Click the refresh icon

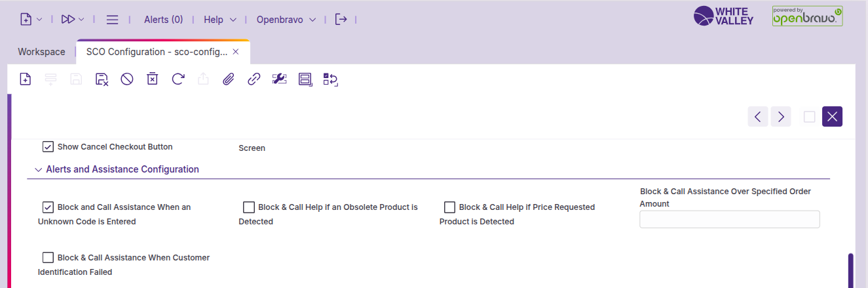(178, 79)
